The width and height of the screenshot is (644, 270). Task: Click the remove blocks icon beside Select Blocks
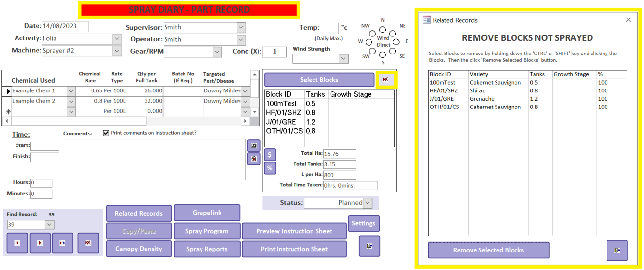point(386,79)
